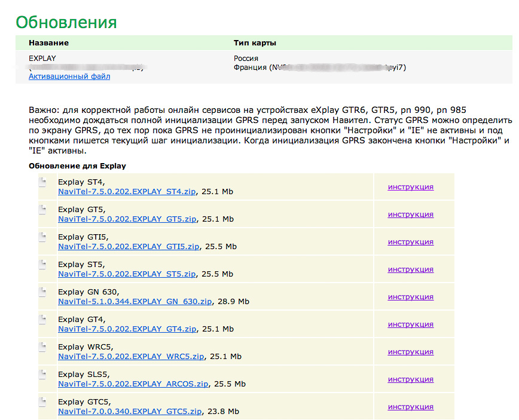The height and width of the screenshot is (420, 519).
Task: Click file icon next to Explay GN 630
Action: [42, 293]
